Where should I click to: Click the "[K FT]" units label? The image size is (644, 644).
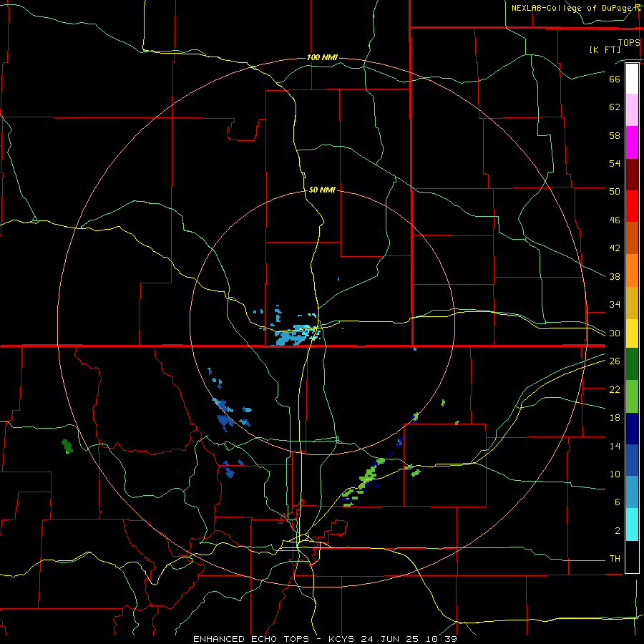click(605, 49)
